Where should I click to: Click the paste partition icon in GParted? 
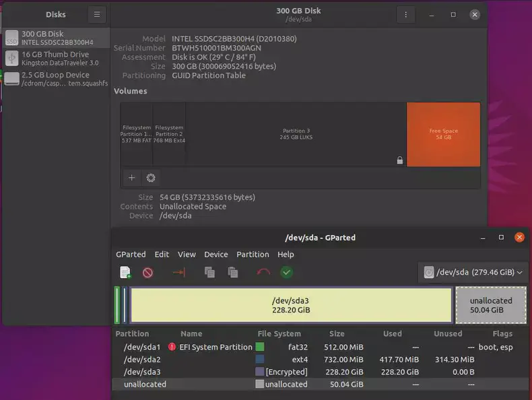tap(233, 272)
